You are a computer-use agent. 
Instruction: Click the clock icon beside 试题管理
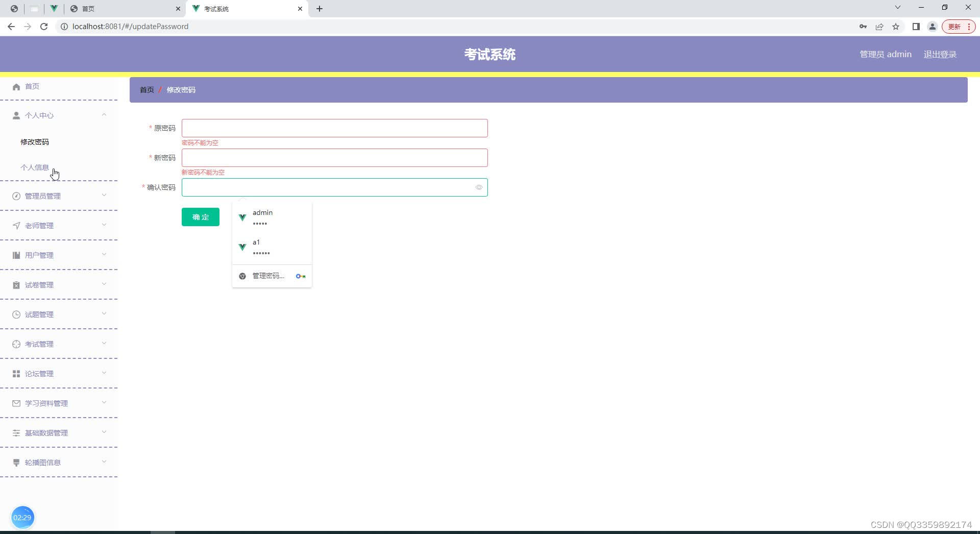point(16,315)
